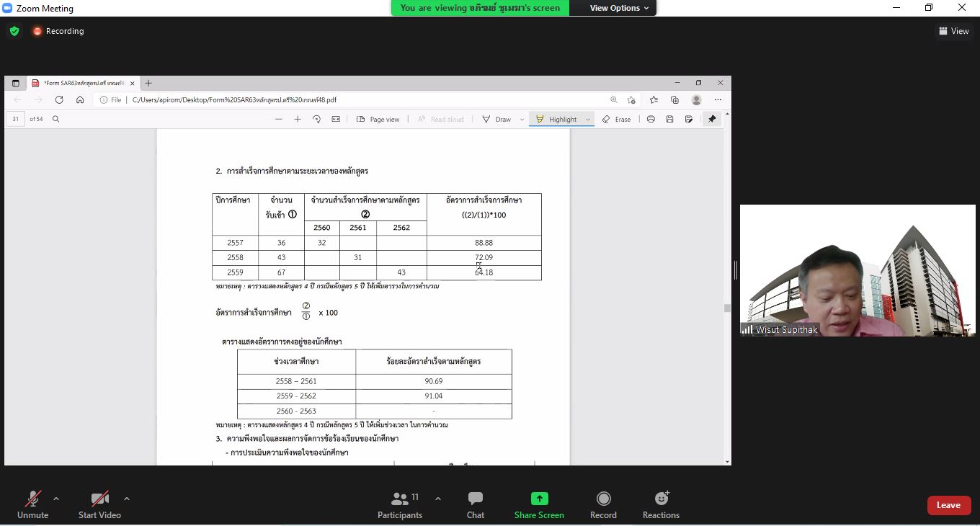Click Read aloud in PDF toolbar
Viewport: 980px width, 526px height.
441,119
